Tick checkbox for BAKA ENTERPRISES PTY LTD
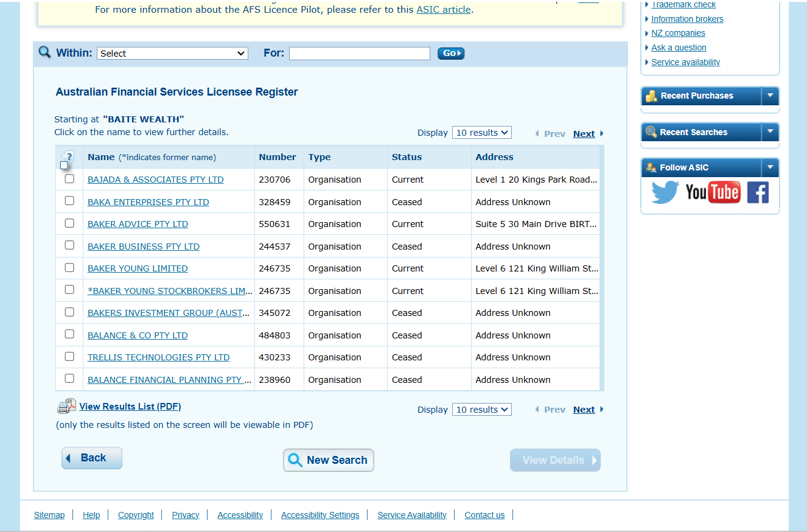This screenshot has width=807, height=532. [69, 201]
